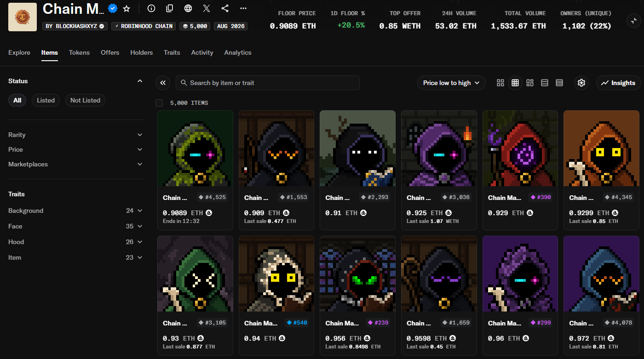Copy the contract address via the copy icon
Viewport: 644px width, 359px height.
pos(170,8)
